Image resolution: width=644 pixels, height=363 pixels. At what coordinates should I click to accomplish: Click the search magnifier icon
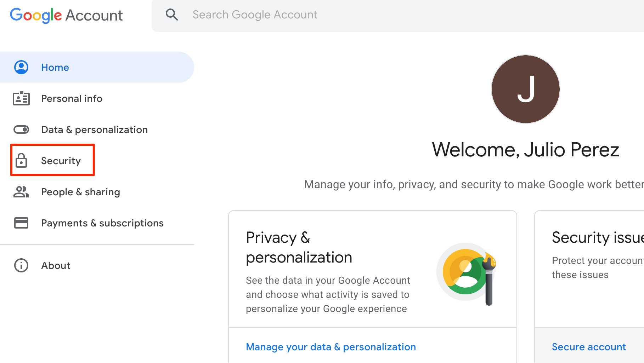click(172, 15)
